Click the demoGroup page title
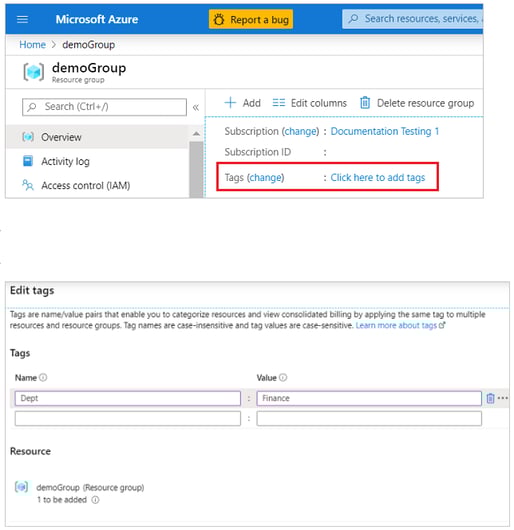 [89, 68]
